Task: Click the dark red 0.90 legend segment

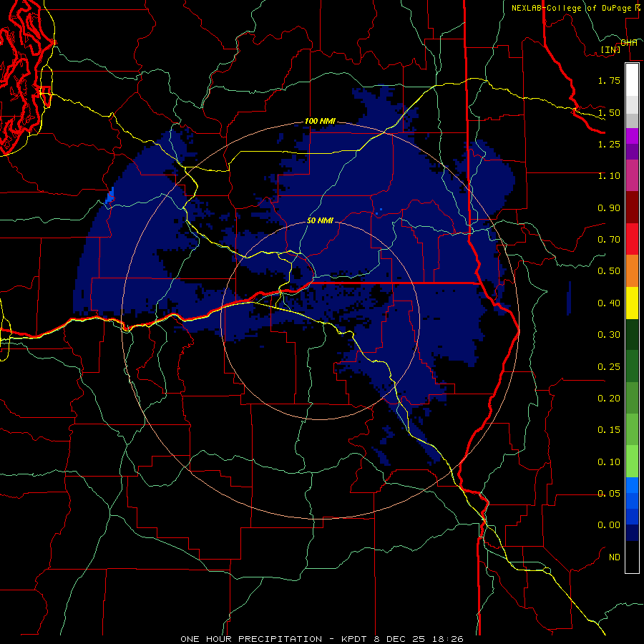Action: point(632,208)
